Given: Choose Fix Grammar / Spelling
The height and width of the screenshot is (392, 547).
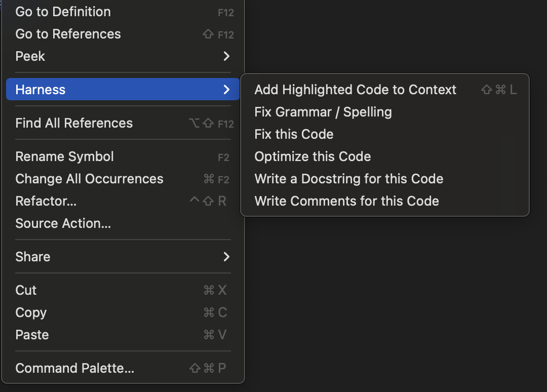Looking at the screenshot, I should (x=323, y=111).
